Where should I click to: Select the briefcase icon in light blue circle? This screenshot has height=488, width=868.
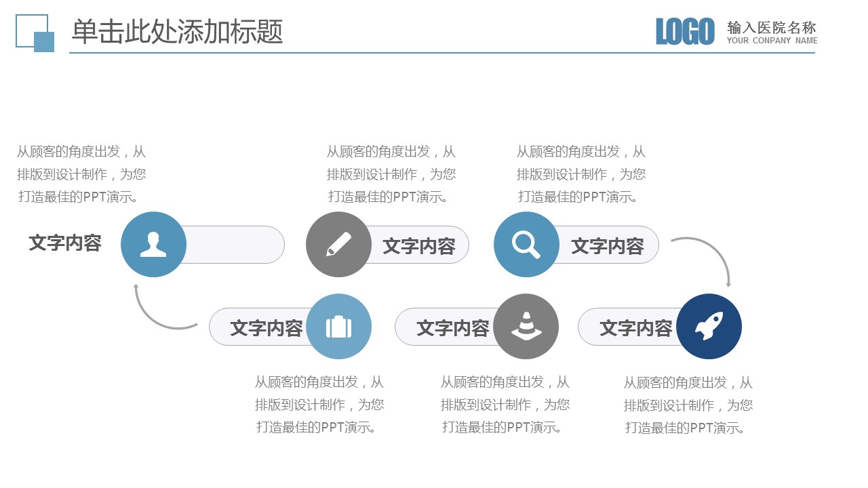(338, 327)
